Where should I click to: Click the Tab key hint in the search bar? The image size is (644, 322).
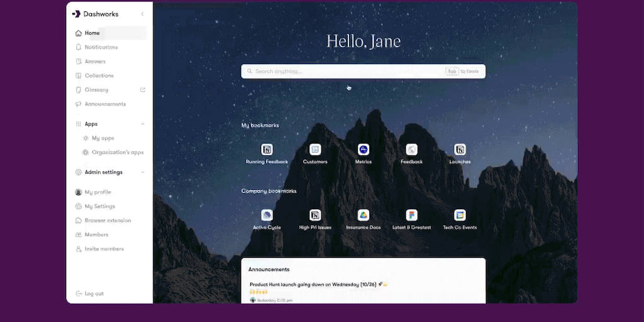[452, 72]
